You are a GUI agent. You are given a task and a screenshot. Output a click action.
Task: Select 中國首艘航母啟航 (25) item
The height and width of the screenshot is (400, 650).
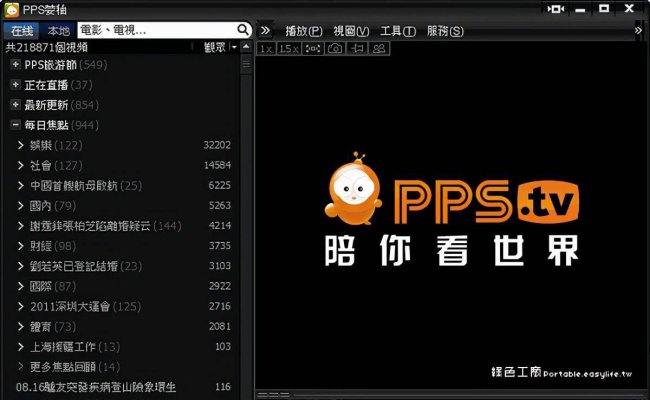tap(86, 186)
